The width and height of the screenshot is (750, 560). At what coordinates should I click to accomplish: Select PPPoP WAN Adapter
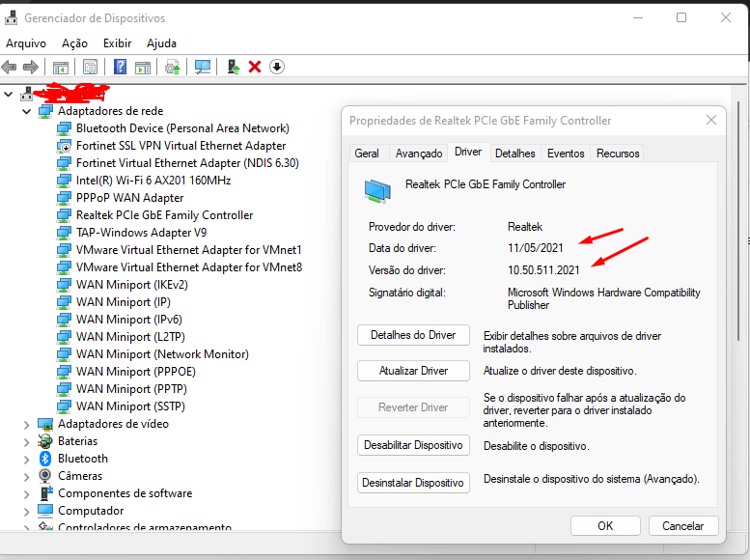[129, 198]
